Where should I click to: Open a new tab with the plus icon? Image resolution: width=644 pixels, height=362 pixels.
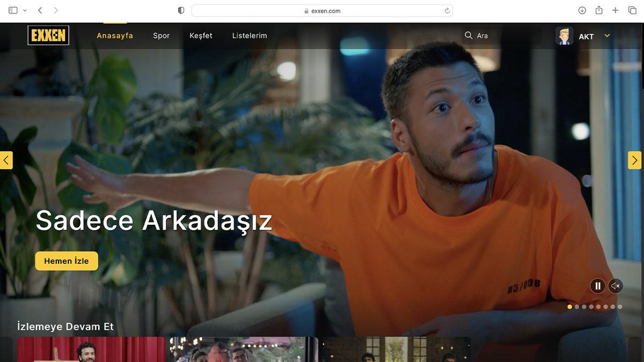(615, 10)
